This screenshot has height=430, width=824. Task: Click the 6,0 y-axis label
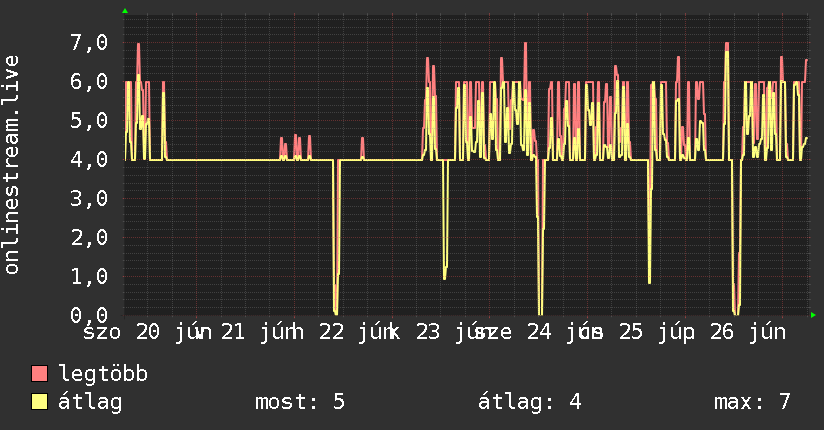click(x=89, y=81)
